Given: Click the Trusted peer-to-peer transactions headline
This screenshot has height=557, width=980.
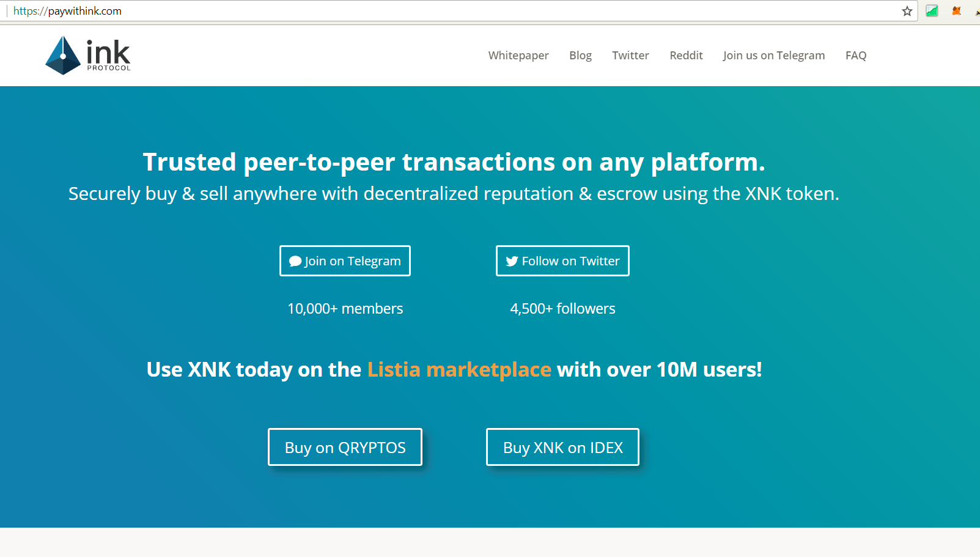Looking at the screenshot, I should [x=454, y=163].
